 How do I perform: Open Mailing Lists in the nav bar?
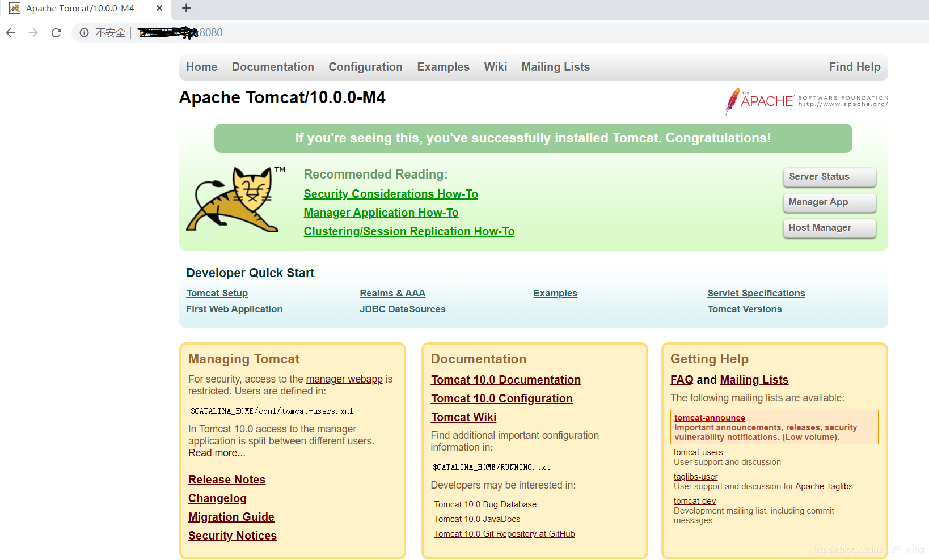tap(556, 67)
